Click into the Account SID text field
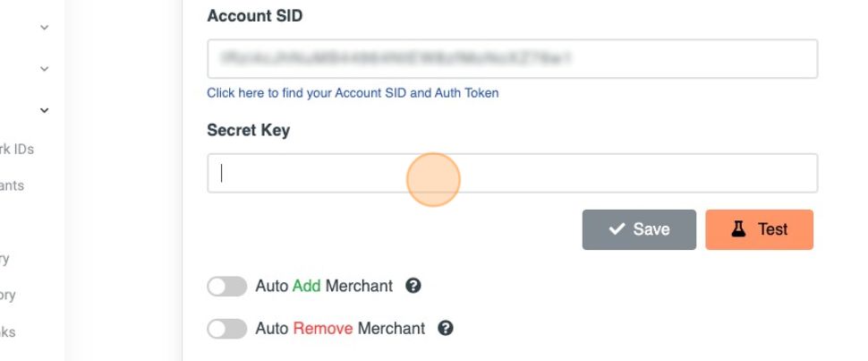868x361 pixels. click(x=512, y=59)
